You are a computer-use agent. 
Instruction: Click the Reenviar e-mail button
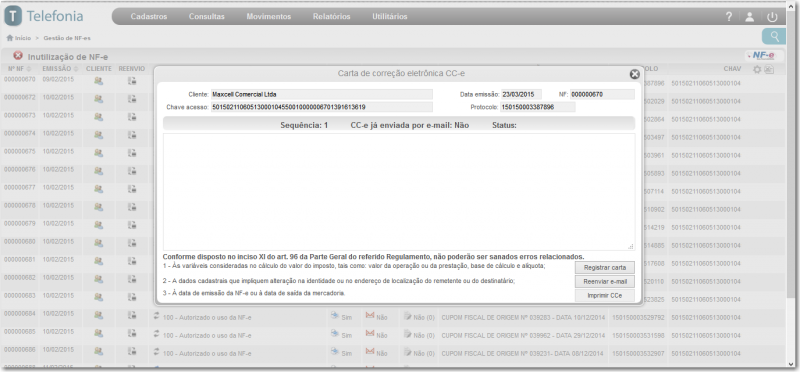605,282
